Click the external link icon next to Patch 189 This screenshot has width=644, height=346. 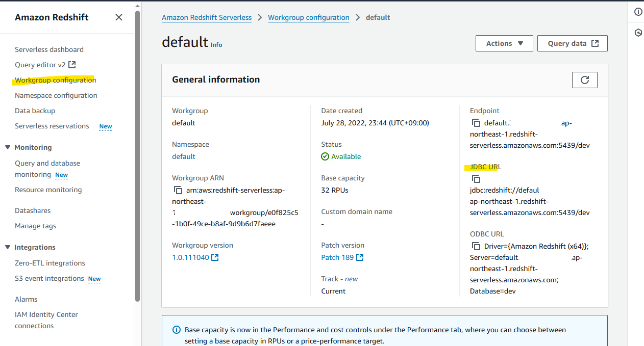(x=360, y=257)
